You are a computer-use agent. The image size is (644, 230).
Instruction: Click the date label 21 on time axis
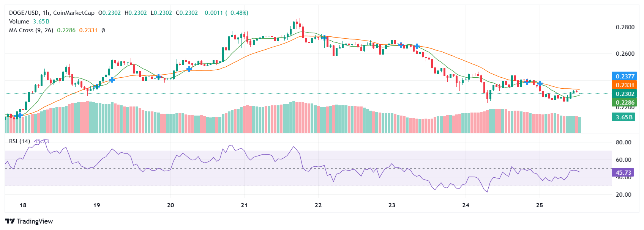[244, 205]
